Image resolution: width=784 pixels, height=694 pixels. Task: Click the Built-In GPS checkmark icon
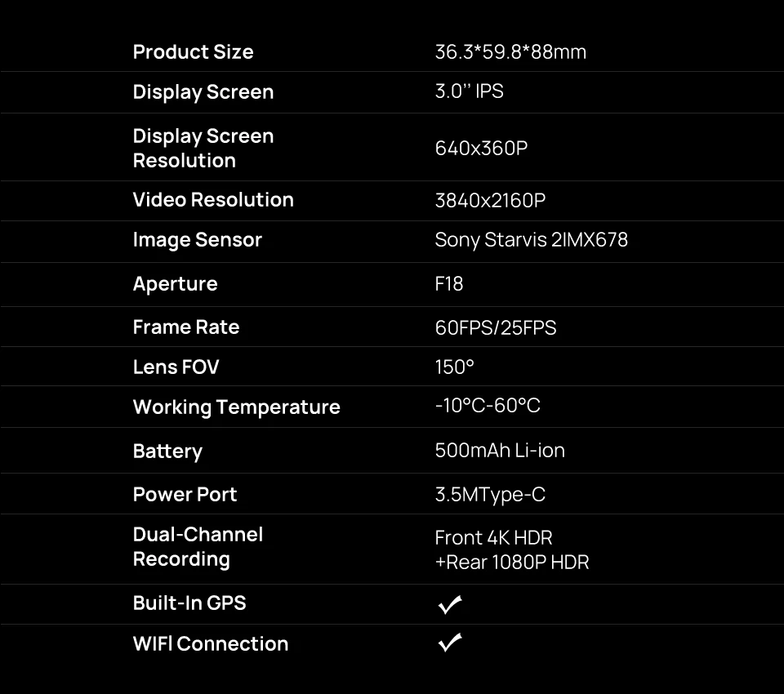click(x=450, y=604)
